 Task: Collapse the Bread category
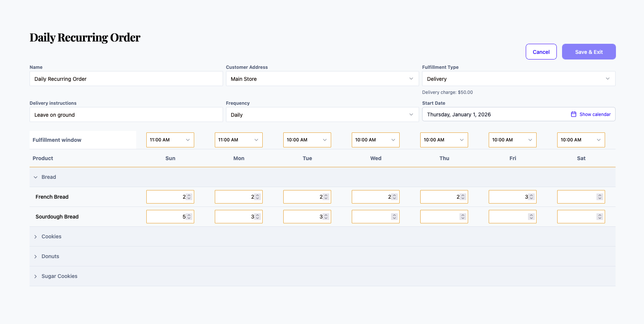36,177
